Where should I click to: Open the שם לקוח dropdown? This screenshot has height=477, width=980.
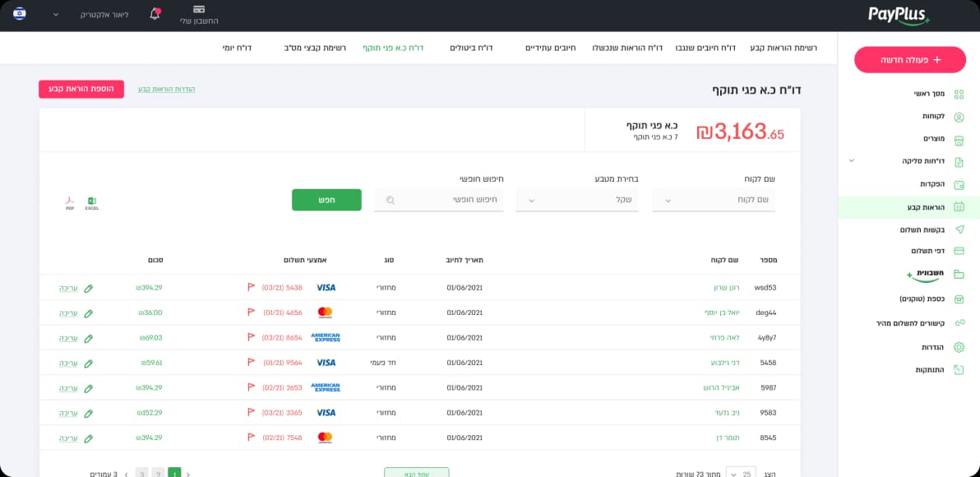[x=714, y=200]
